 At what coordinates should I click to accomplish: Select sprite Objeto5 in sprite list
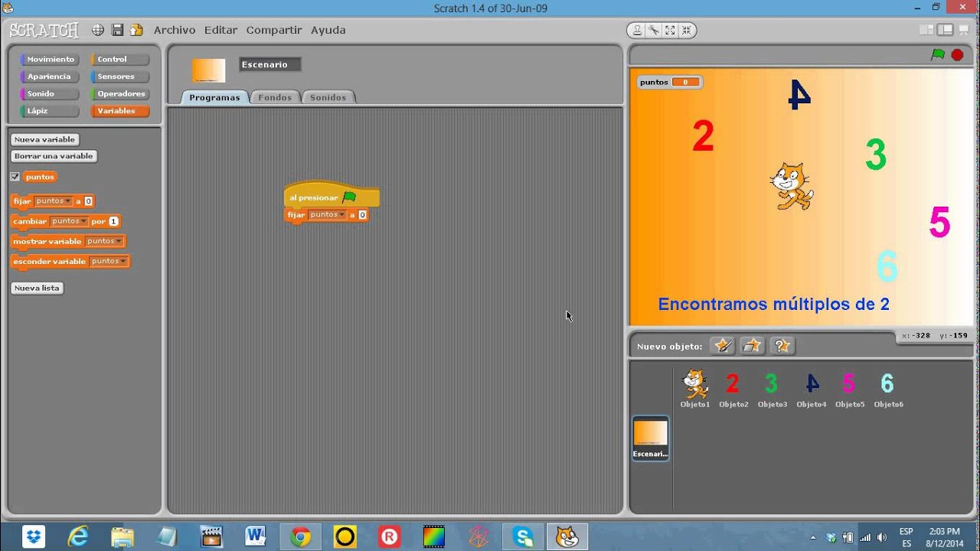(x=850, y=389)
